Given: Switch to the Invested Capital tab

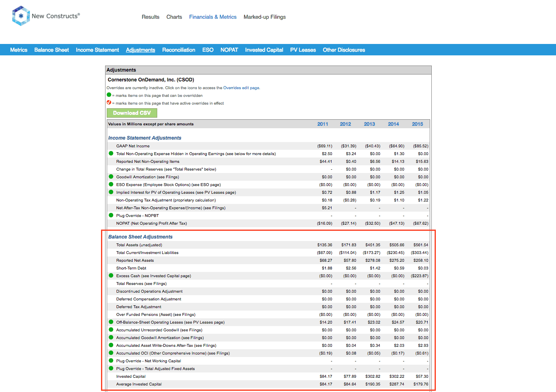Looking at the screenshot, I should click(264, 50).
